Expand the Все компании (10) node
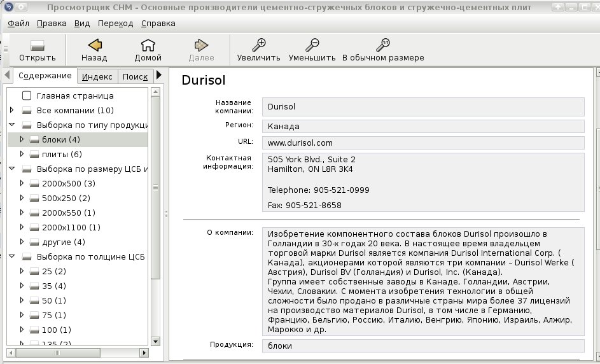Viewport: 600px width, 364px height. coord(11,110)
